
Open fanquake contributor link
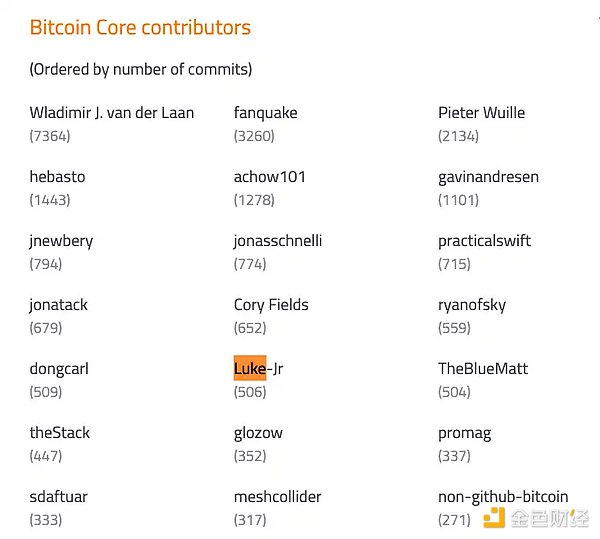[x=265, y=113]
